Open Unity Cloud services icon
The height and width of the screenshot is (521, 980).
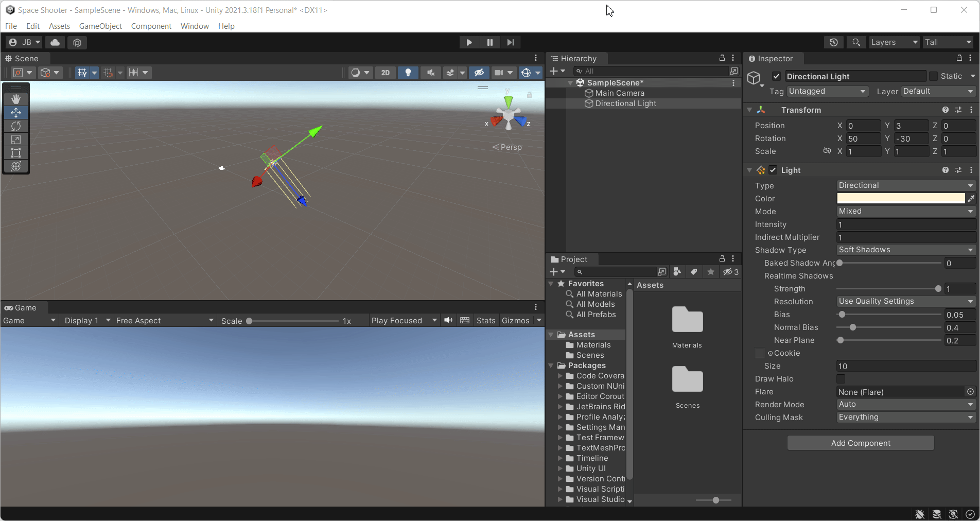(x=55, y=42)
